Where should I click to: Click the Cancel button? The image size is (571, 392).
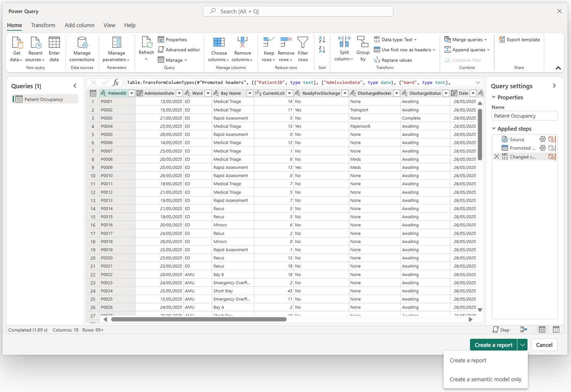[544, 345]
